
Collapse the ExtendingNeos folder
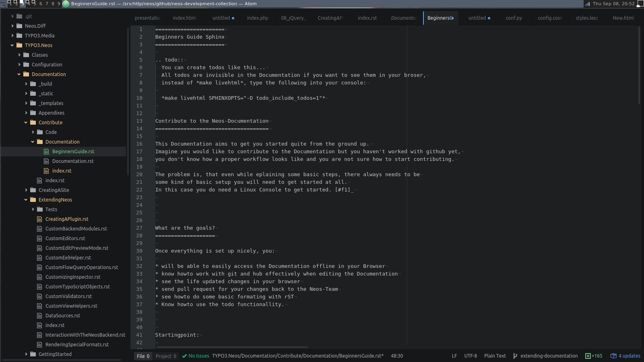point(26,200)
